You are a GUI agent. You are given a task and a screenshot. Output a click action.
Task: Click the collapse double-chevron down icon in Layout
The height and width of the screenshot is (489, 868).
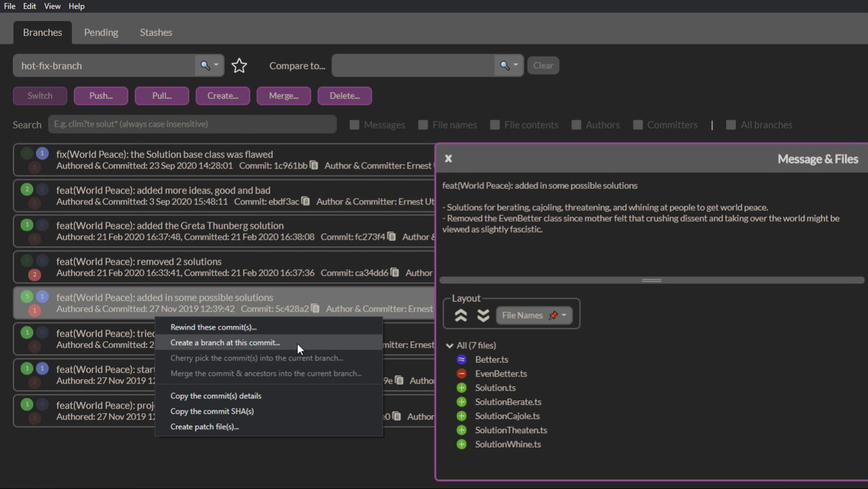[483, 315]
